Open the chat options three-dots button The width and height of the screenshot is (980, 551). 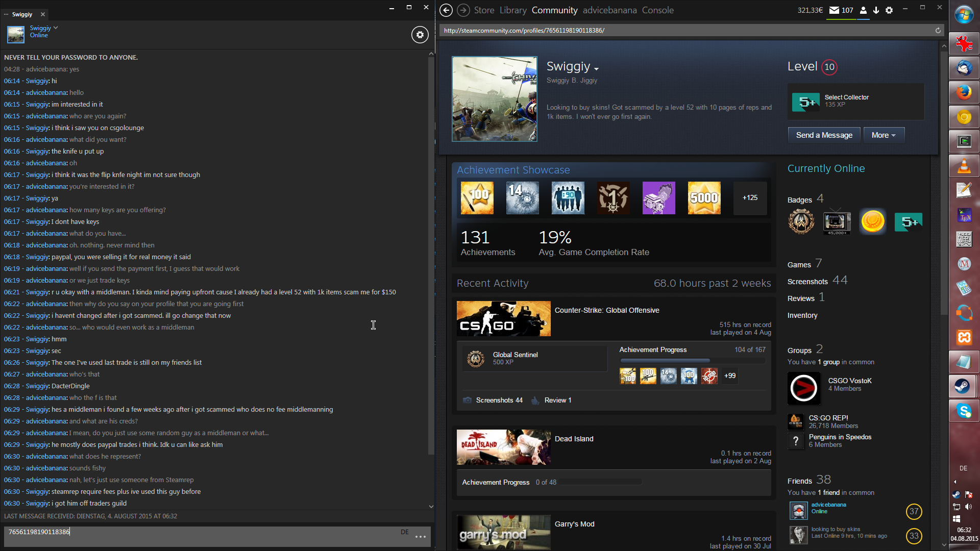[420, 537]
